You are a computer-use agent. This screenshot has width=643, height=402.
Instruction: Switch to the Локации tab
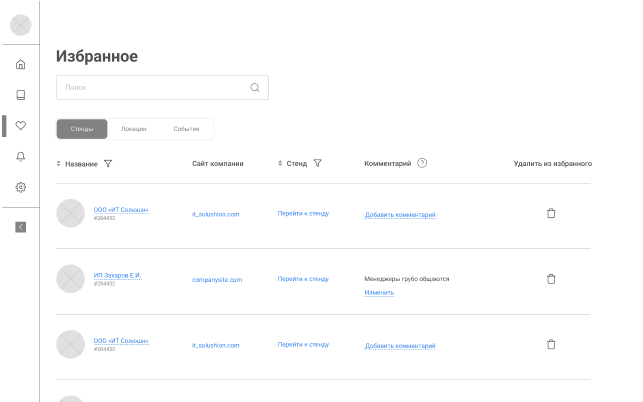[x=133, y=129]
